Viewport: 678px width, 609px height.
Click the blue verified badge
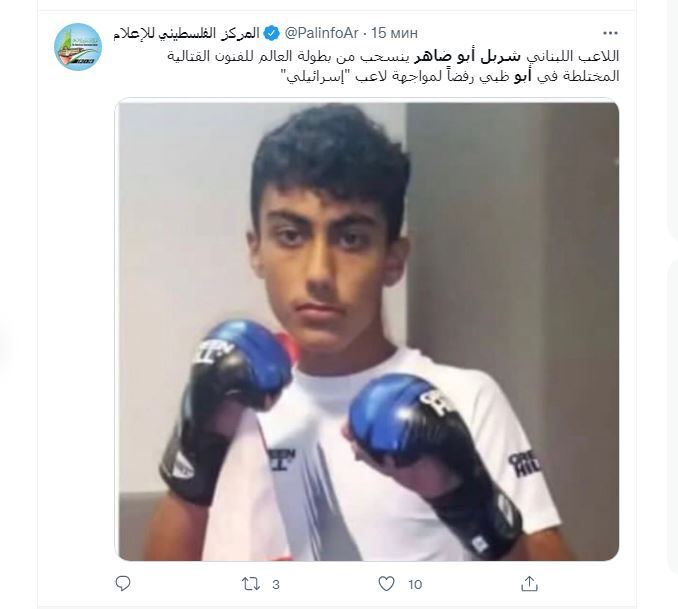pos(272,33)
